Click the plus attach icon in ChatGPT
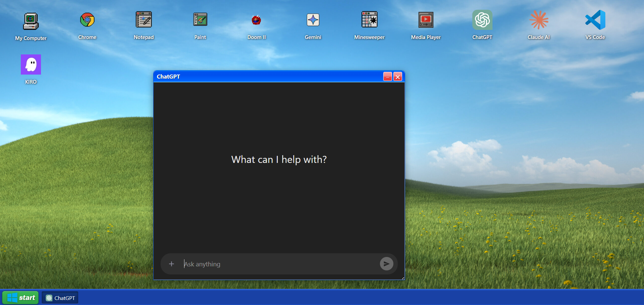Image resolution: width=644 pixels, height=305 pixels. click(171, 264)
